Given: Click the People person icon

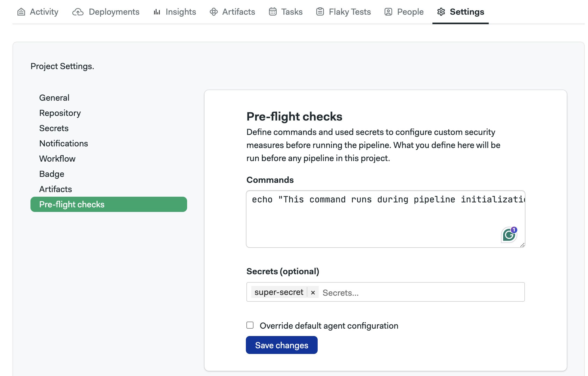Looking at the screenshot, I should (x=388, y=12).
